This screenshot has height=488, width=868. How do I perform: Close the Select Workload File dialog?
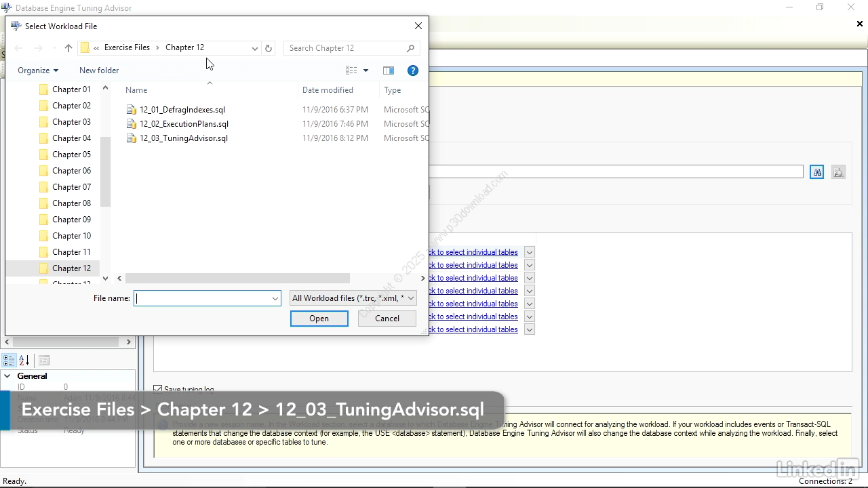tap(418, 26)
